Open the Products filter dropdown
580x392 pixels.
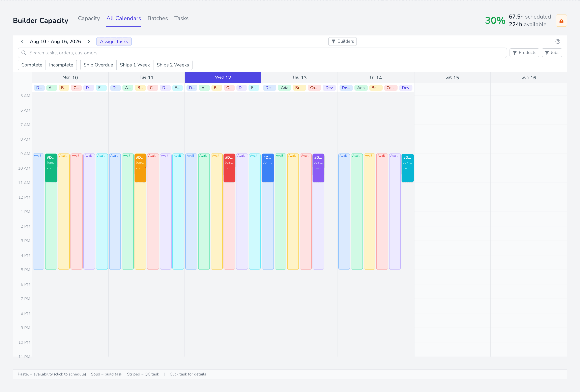524,53
